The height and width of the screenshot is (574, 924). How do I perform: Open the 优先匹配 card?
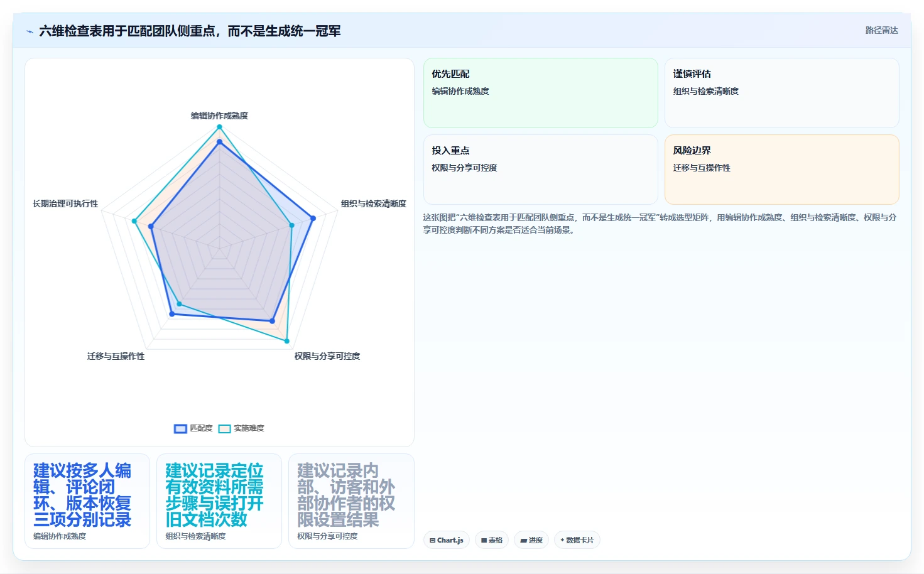[540, 93]
